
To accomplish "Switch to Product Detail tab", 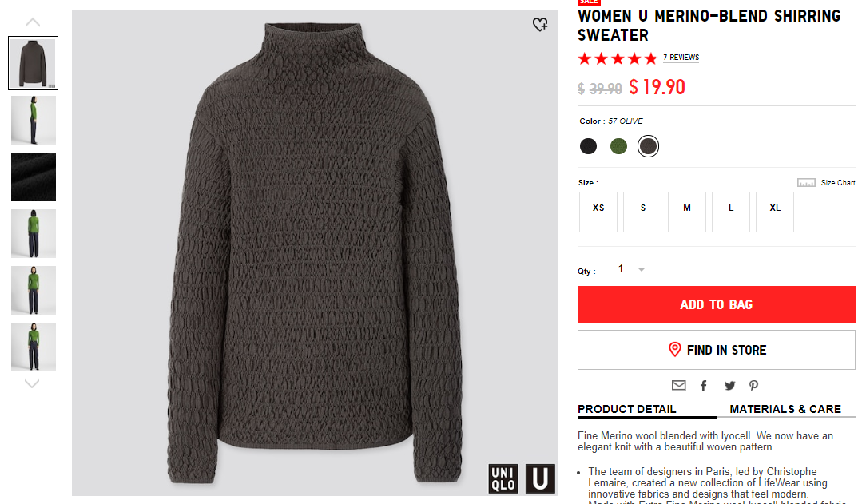I will (x=626, y=409).
